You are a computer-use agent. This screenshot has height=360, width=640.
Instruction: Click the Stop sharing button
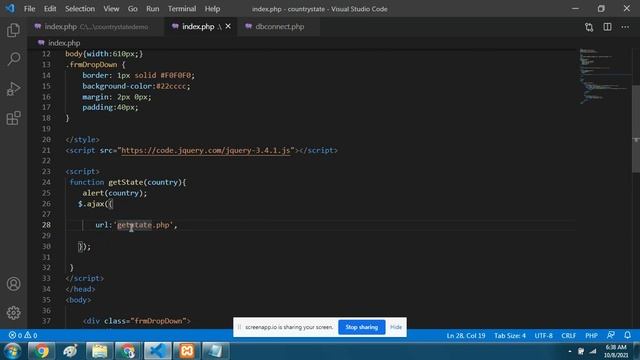tap(362, 327)
